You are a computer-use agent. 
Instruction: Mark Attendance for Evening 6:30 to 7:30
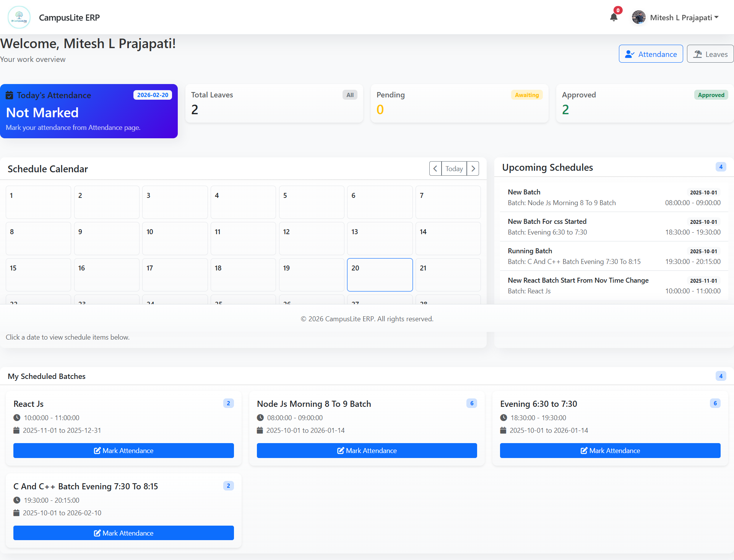(610, 450)
